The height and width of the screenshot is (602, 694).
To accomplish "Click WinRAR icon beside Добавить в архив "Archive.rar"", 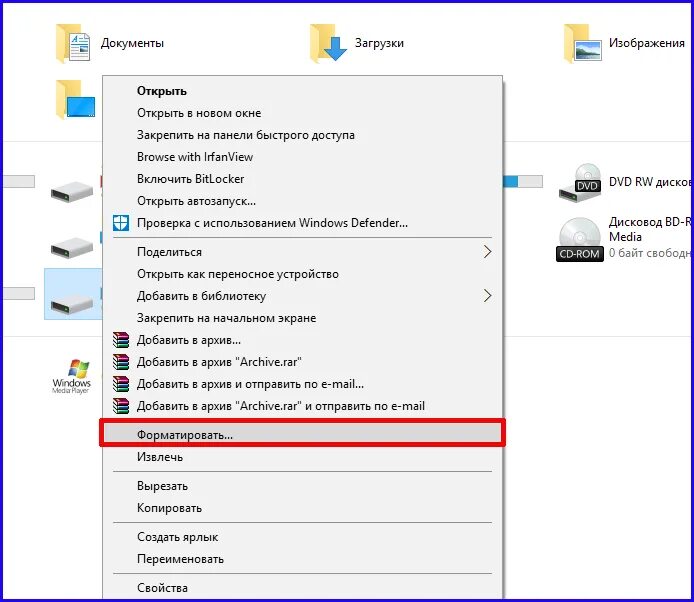I will (x=121, y=362).
